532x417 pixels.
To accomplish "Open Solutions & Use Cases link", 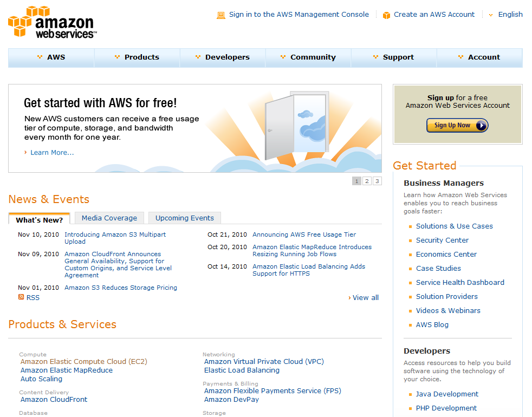I will [455, 226].
